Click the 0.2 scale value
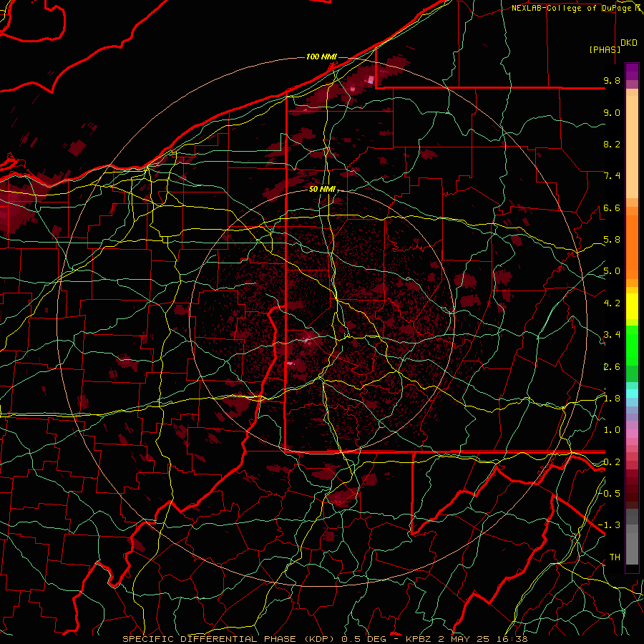Image resolution: width=644 pixels, height=644 pixels. coord(612,462)
